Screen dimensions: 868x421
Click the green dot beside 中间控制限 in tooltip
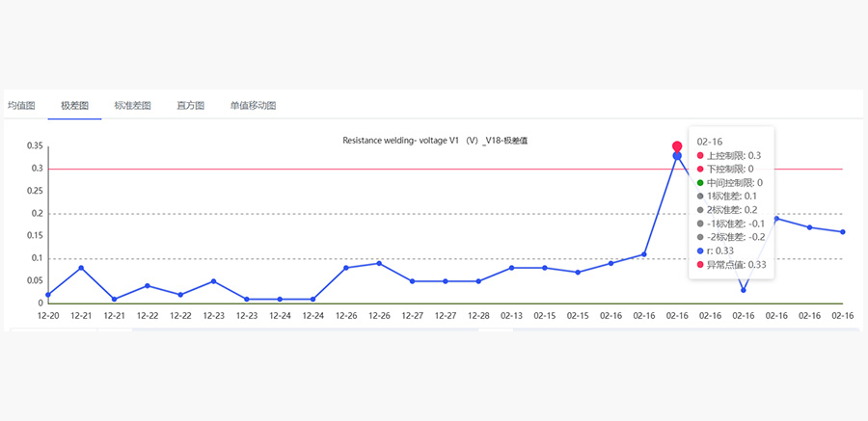pyautogui.click(x=700, y=182)
